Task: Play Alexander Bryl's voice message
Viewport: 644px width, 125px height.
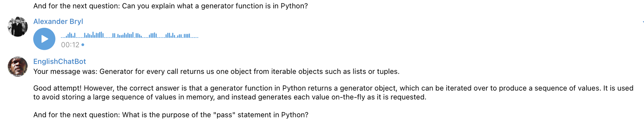Action: 44,39
